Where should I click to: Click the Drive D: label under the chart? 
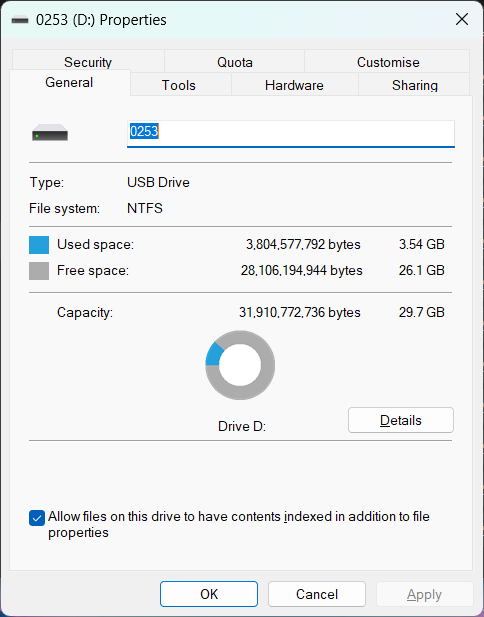coord(242,427)
